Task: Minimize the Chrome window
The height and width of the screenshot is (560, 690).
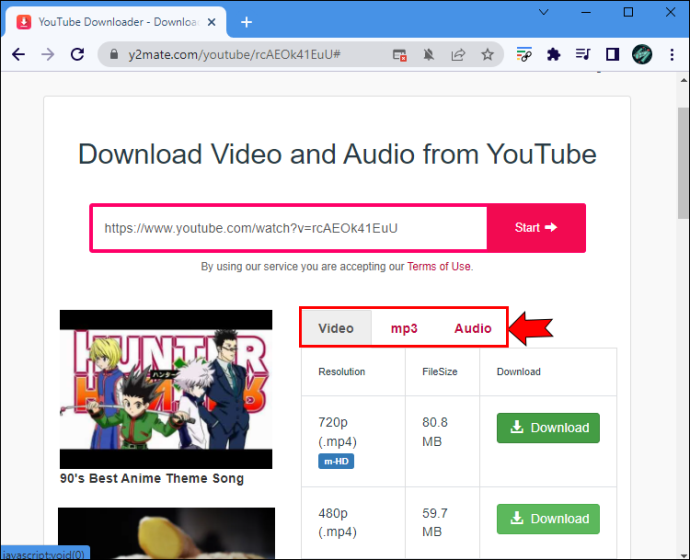Action: [586, 12]
